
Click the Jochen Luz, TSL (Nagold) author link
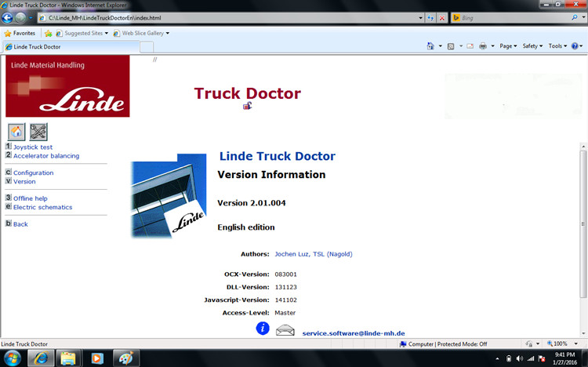[314, 254]
